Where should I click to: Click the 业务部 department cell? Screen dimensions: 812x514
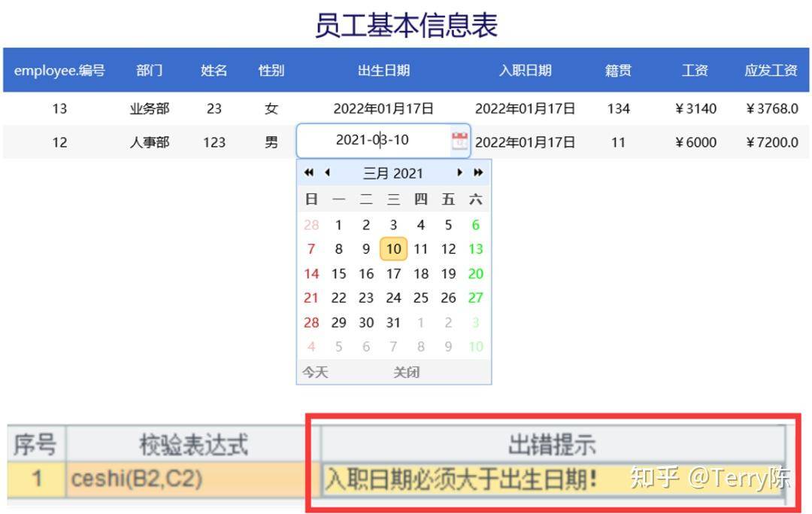click(x=150, y=108)
